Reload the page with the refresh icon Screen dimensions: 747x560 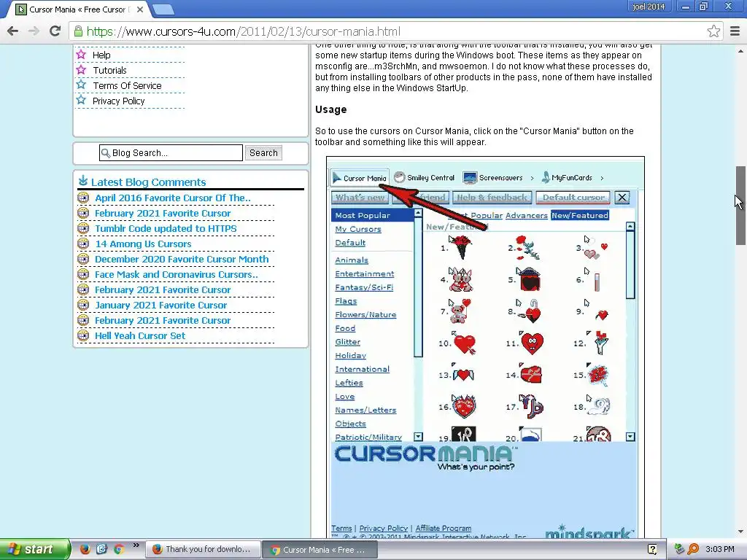pyautogui.click(x=55, y=31)
